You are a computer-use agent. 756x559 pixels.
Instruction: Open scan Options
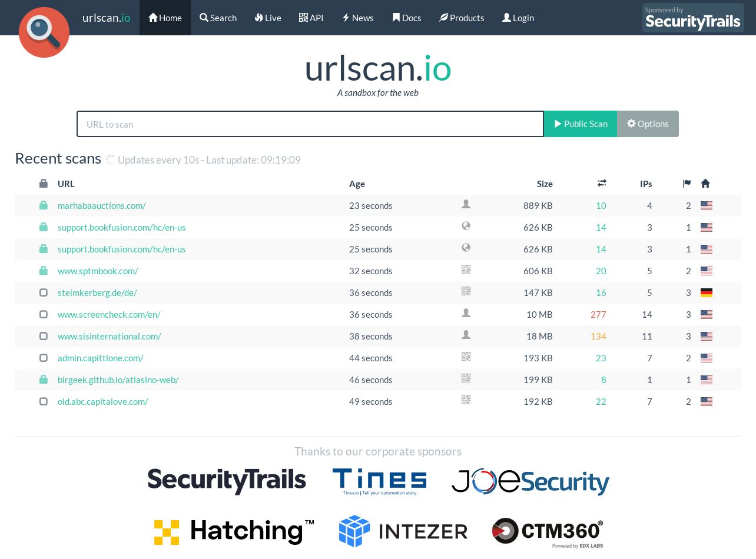tap(648, 124)
